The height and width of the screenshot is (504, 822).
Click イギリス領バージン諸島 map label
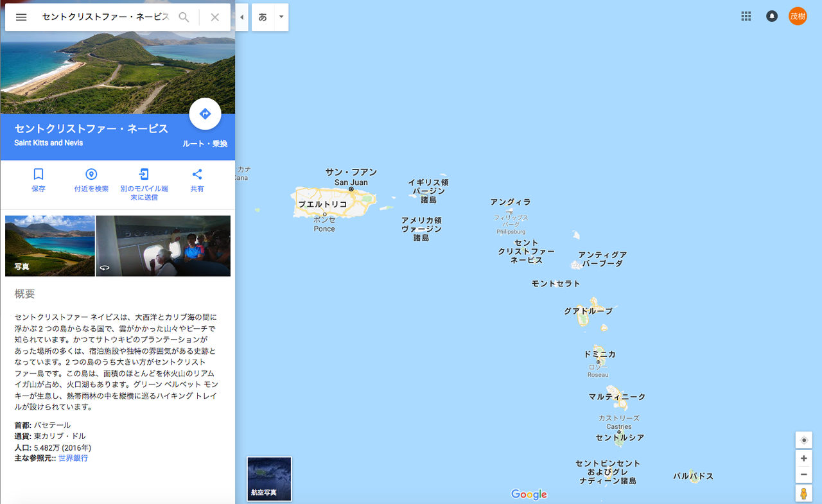pyautogui.click(x=428, y=191)
